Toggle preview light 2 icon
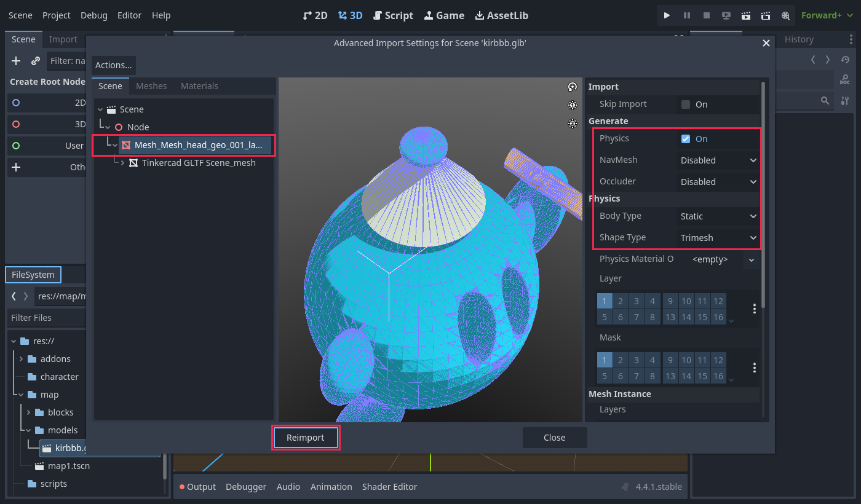Image resolution: width=861 pixels, height=504 pixels. [x=573, y=124]
